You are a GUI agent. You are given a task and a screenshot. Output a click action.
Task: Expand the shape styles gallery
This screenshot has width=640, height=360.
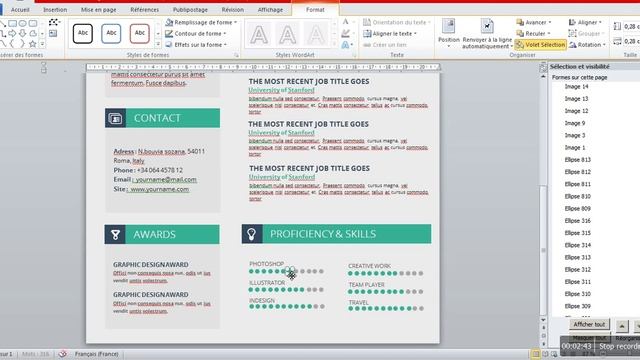click(158, 44)
